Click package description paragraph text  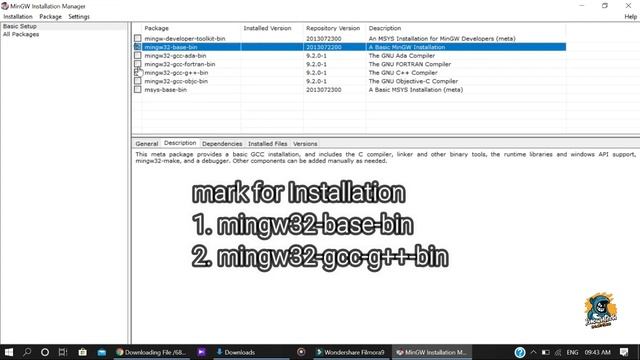pyautogui.click(x=385, y=158)
